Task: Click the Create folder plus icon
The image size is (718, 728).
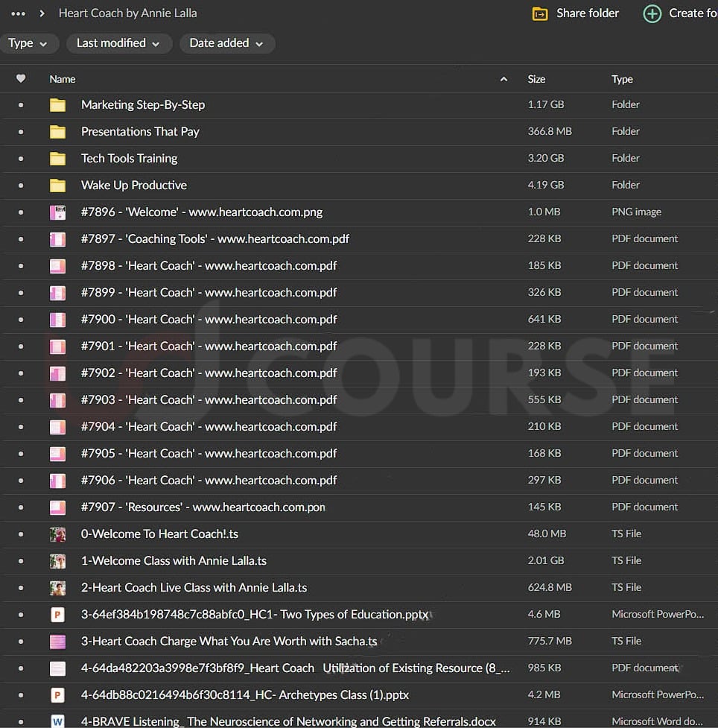Action: 652,13
